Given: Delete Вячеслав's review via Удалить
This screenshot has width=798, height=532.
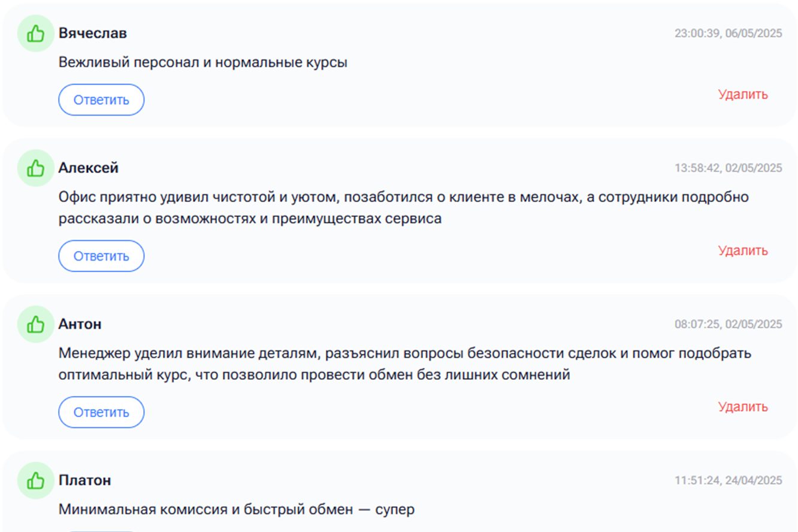Looking at the screenshot, I should pos(743,95).
